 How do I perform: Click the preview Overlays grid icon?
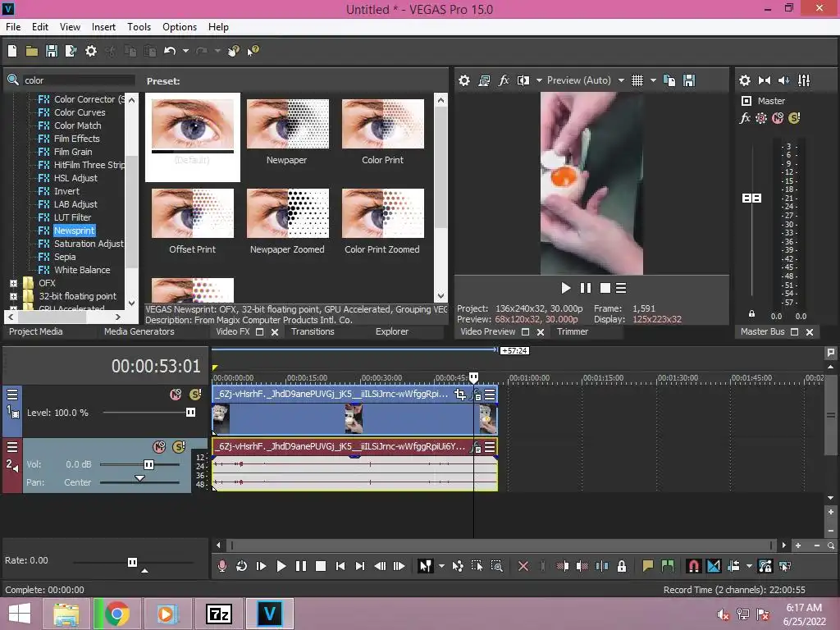pyautogui.click(x=637, y=80)
